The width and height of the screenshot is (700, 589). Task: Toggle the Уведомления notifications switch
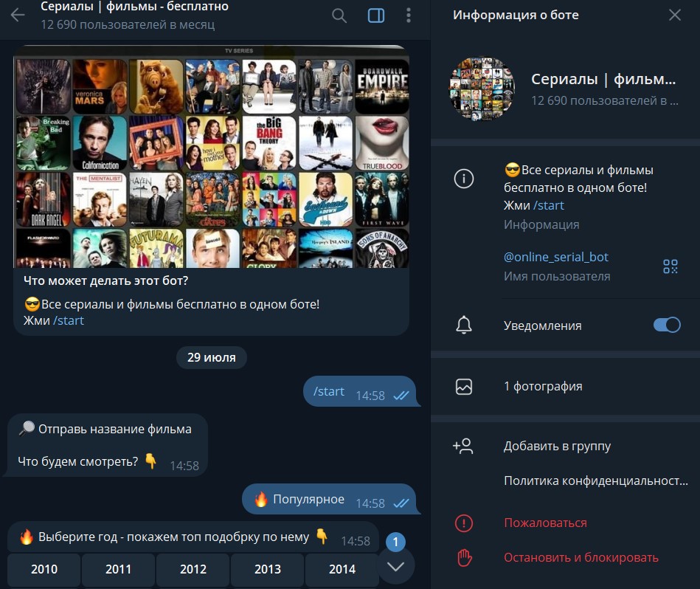pyautogui.click(x=666, y=325)
